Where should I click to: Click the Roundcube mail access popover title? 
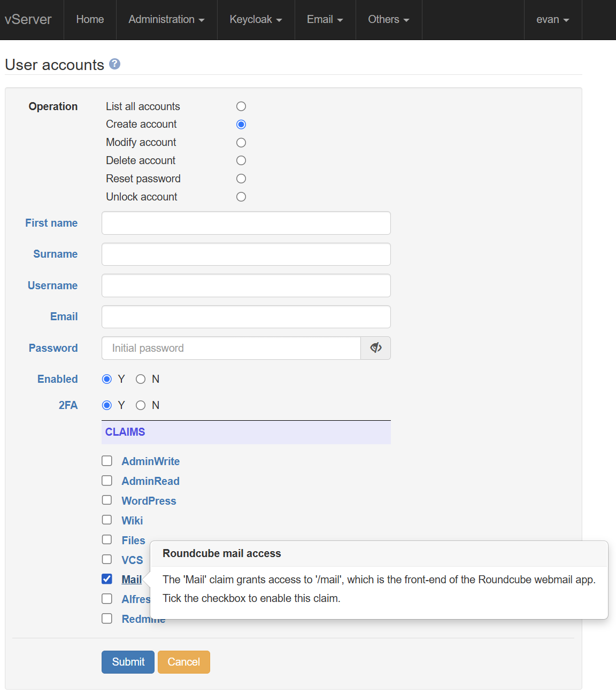point(222,553)
